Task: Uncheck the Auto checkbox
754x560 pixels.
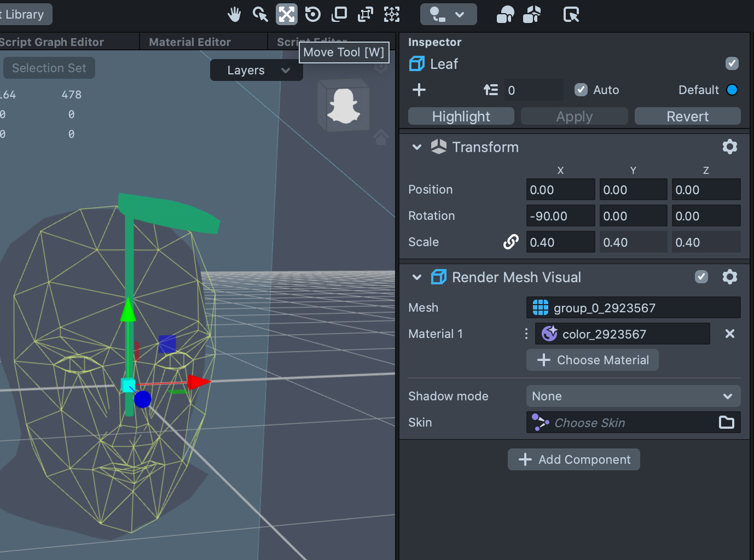Action: coord(581,90)
